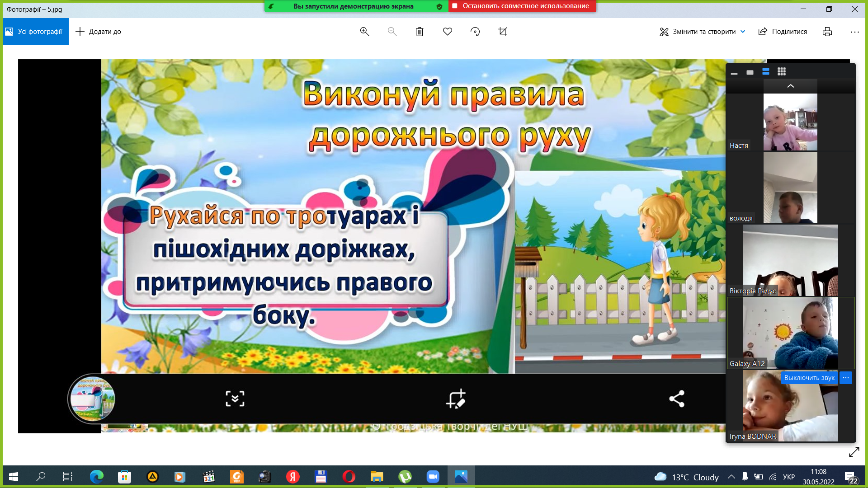
Task: Open uTorrent from taskbar
Action: coord(405,477)
